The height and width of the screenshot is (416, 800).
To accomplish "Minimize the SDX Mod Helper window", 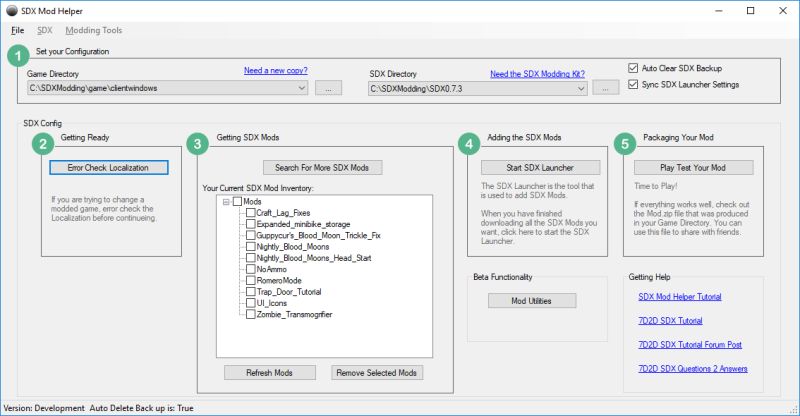I will [x=719, y=11].
